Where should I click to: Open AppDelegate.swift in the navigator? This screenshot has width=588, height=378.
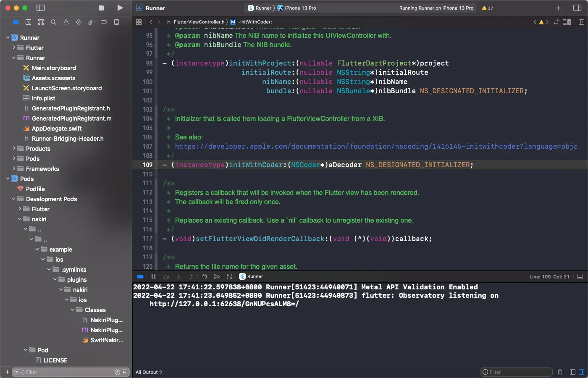click(x=57, y=129)
